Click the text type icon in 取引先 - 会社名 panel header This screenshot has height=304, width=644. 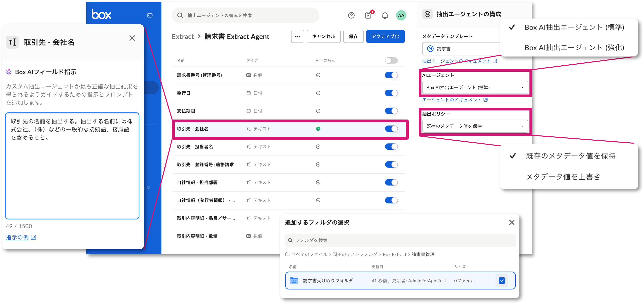(12, 42)
